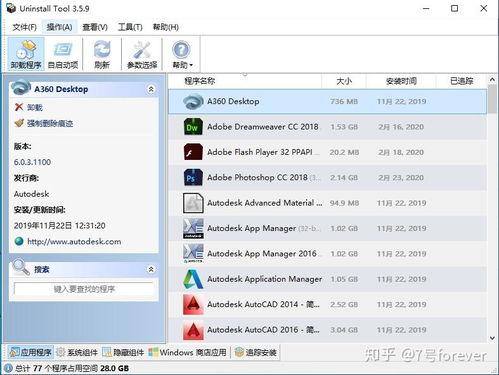Select Adobe Flash Player 32 PPAPI name
Screen dimensions: 499x375
point(260,152)
